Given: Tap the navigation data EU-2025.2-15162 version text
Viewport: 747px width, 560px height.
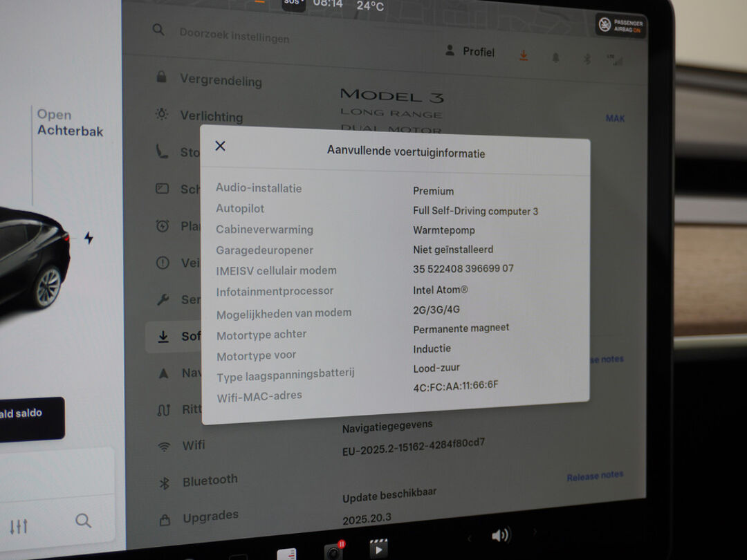Looking at the screenshot, I should (414, 447).
